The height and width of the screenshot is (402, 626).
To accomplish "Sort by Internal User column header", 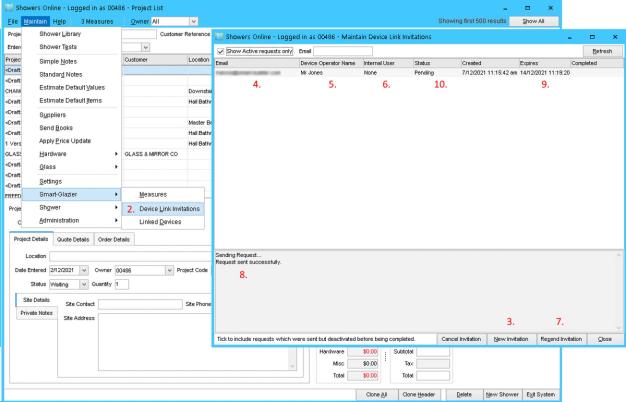I will [x=388, y=63].
